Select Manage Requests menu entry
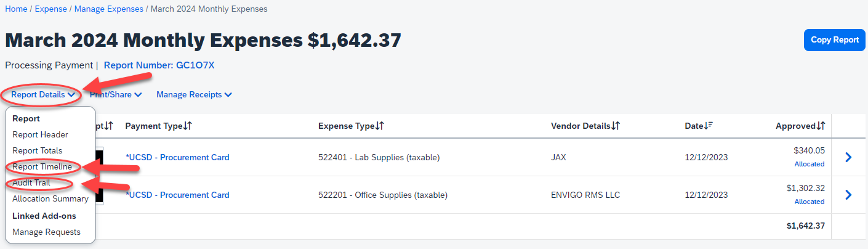 pos(46,232)
